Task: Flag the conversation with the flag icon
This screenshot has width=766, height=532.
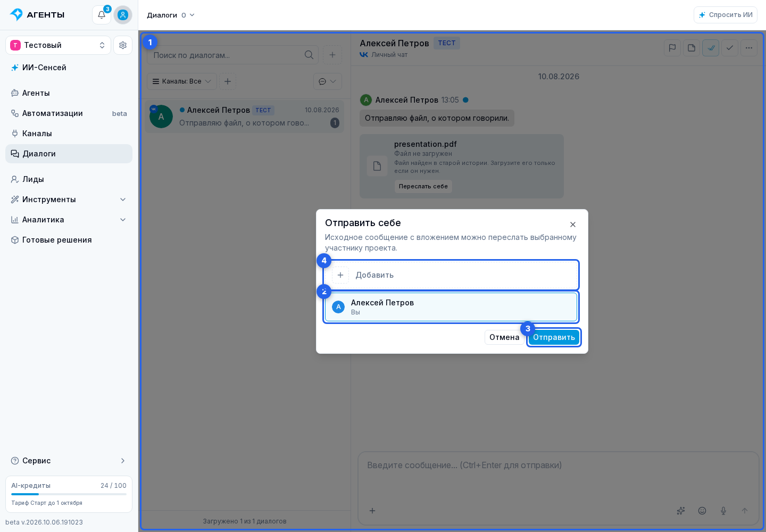Action: point(672,48)
